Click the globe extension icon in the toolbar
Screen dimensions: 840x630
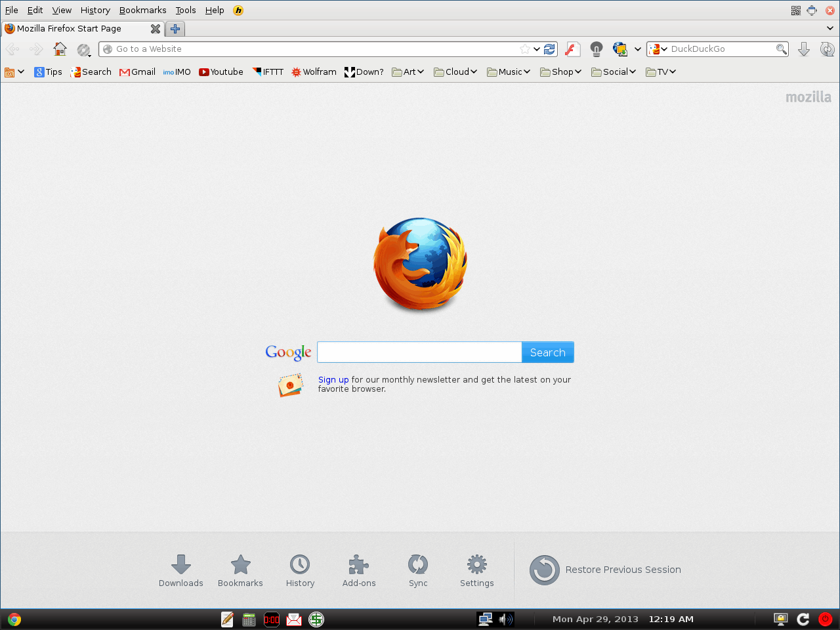[619, 49]
